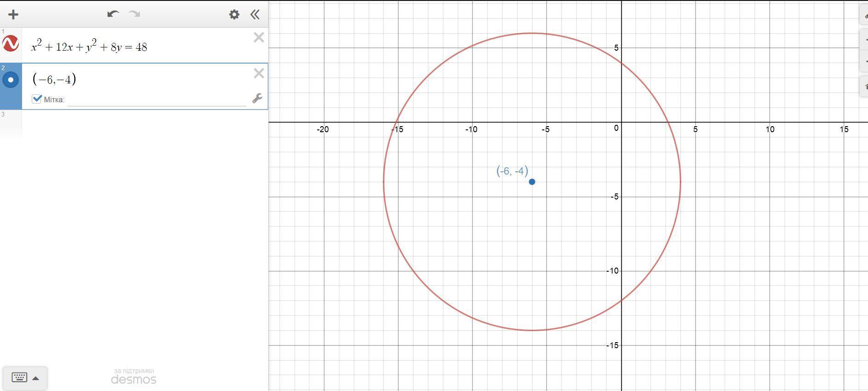
Task: Click the -15 label on the x-axis
Action: [x=397, y=129]
